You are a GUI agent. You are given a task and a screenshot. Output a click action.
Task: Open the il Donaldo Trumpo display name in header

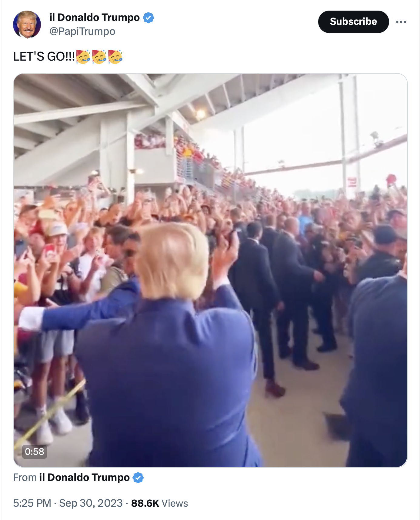pyautogui.click(x=95, y=18)
